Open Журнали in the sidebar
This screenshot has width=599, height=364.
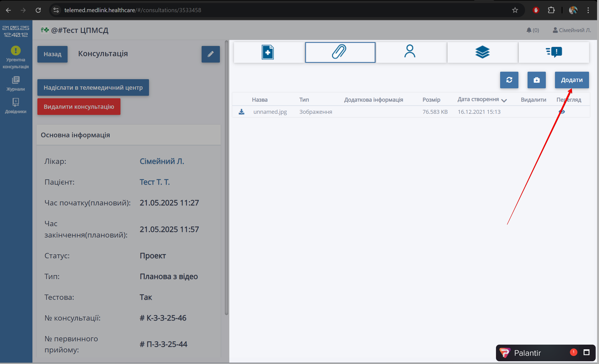pyautogui.click(x=16, y=84)
